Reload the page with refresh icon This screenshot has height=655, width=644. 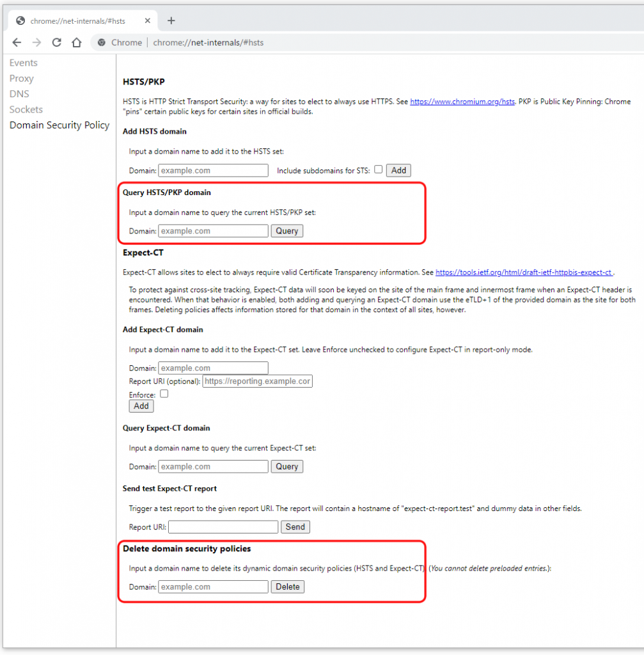(x=56, y=43)
